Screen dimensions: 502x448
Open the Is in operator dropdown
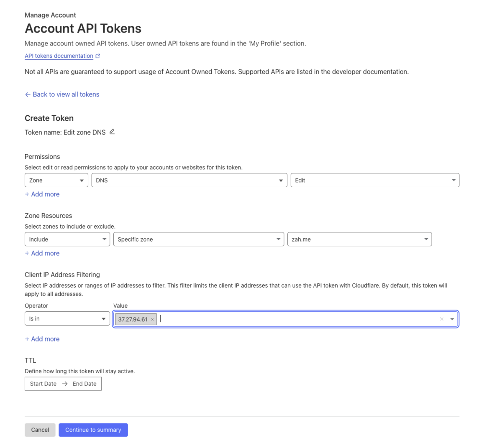[67, 318]
